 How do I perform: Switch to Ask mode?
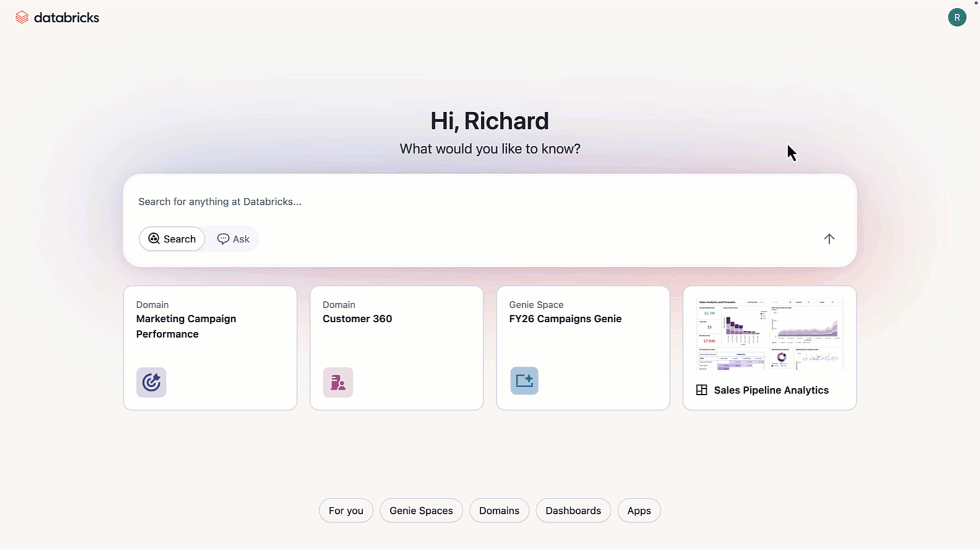point(233,239)
